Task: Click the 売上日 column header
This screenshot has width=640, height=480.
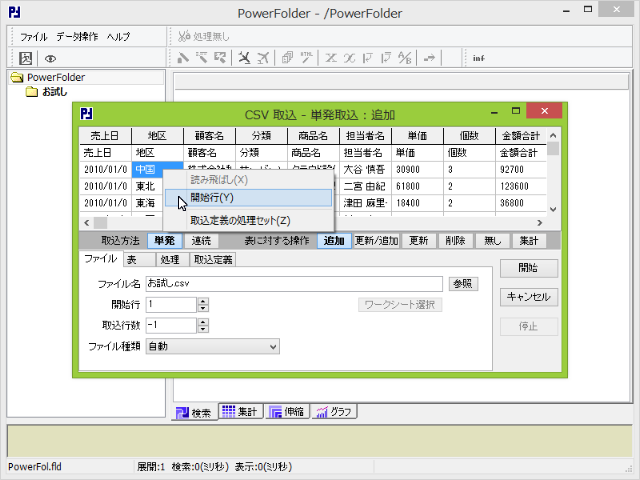Action: (x=105, y=136)
